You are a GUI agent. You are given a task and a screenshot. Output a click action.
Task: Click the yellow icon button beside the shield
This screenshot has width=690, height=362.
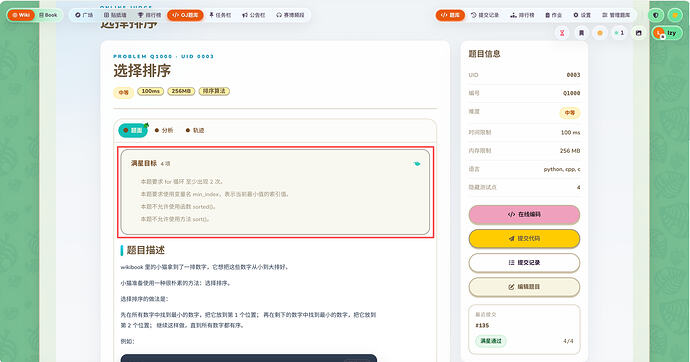675,15
